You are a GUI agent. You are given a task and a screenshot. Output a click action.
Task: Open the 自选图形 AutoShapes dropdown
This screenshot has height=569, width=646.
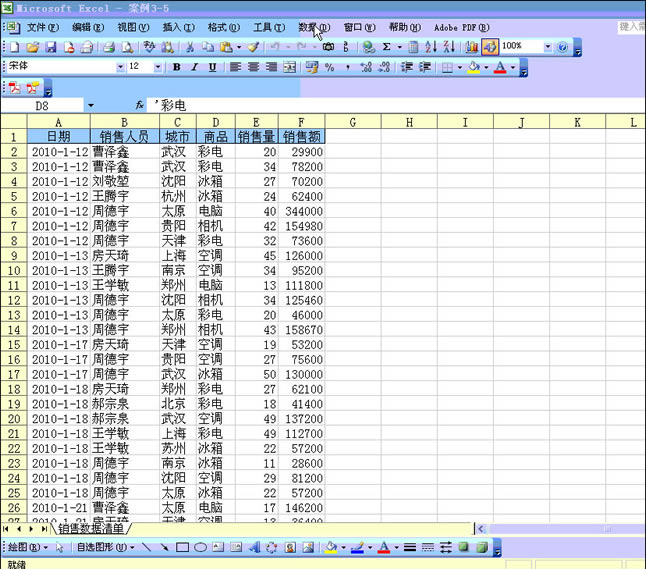click(106, 547)
